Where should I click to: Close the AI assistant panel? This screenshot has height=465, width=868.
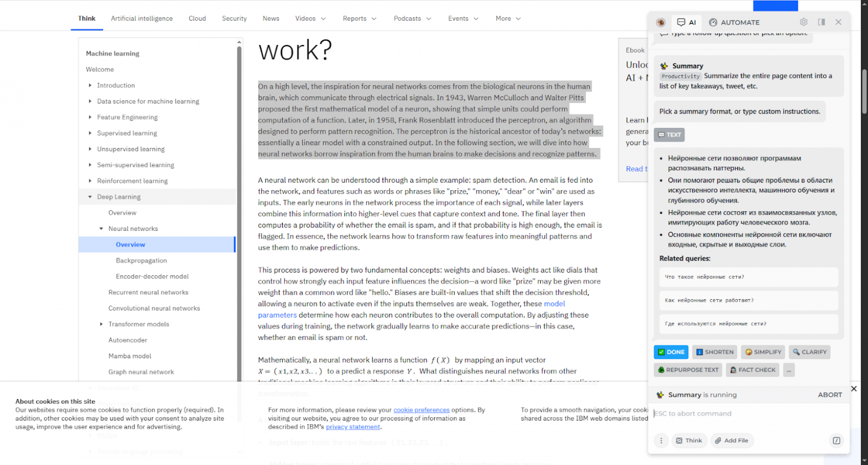point(839,22)
